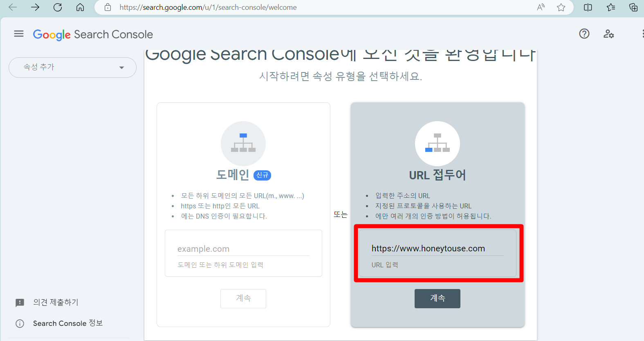Click the text 에만 여러 개의 인증 방법이 허용됩니다.
The height and width of the screenshot is (341, 644).
[x=433, y=216]
